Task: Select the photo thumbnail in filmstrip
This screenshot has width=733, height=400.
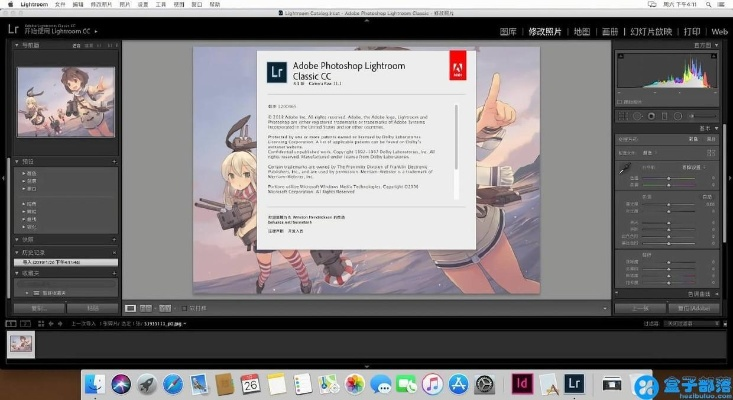Action: pyautogui.click(x=22, y=343)
